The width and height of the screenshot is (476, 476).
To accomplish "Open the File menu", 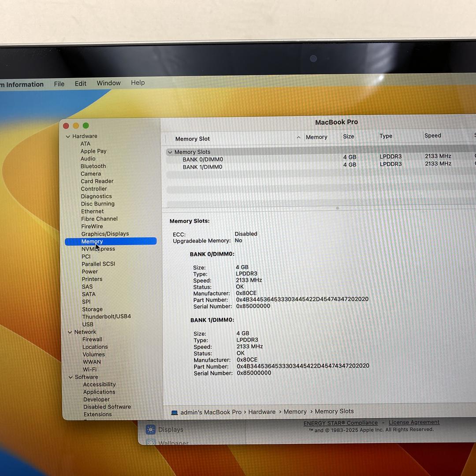I will 59,84.
